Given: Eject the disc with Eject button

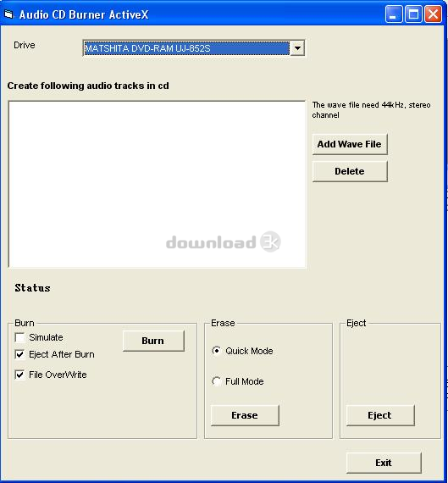Looking at the screenshot, I should tap(380, 415).
